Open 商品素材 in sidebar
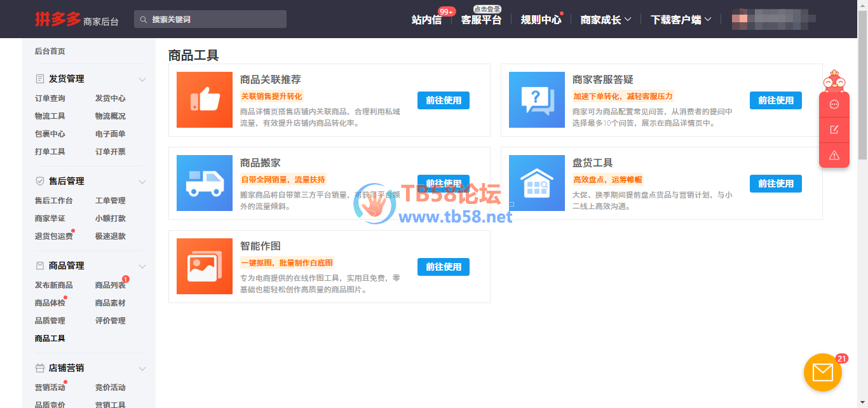Image resolution: width=868 pixels, height=408 pixels. (x=111, y=303)
